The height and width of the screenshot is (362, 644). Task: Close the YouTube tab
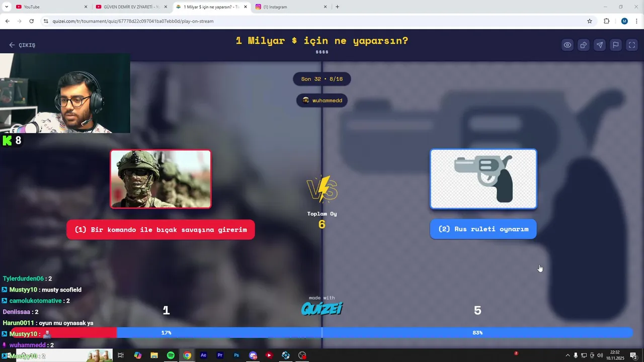coord(86,7)
